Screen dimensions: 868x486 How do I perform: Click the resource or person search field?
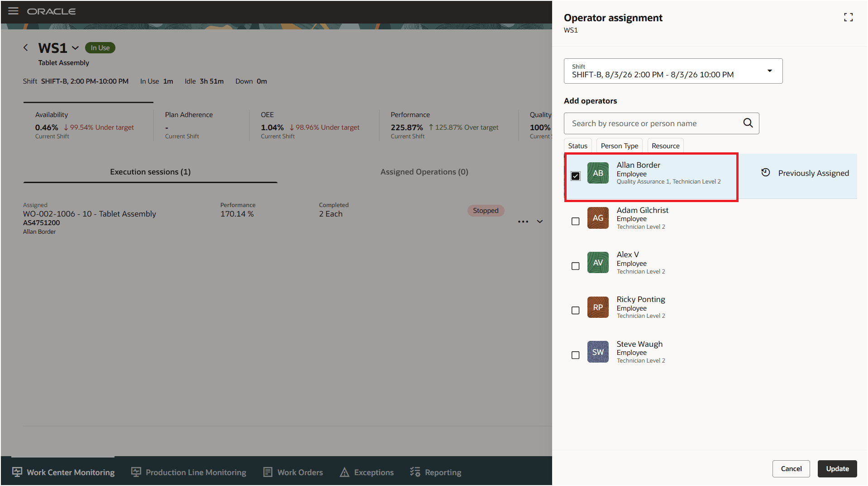[x=654, y=123]
